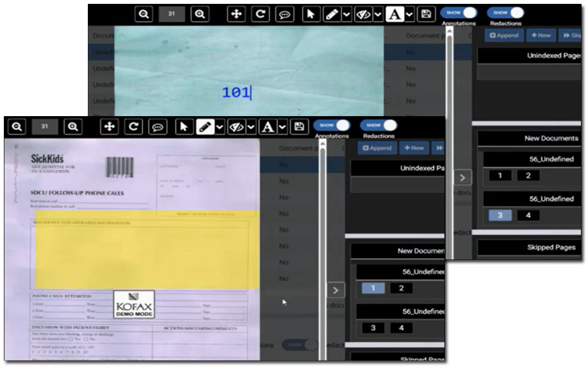The image size is (588, 367).
Task: Zoom in using back window magnifier
Action: pos(200,14)
